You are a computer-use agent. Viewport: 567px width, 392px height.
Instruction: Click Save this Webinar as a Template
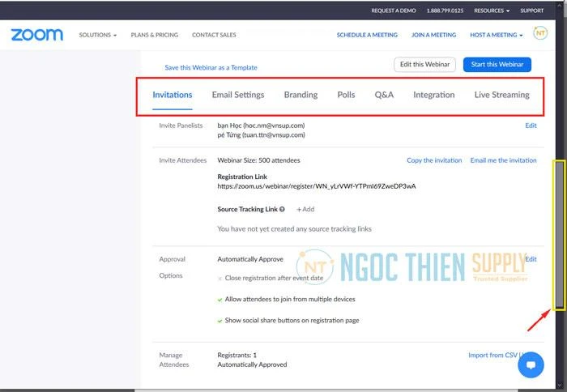tap(211, 67)
